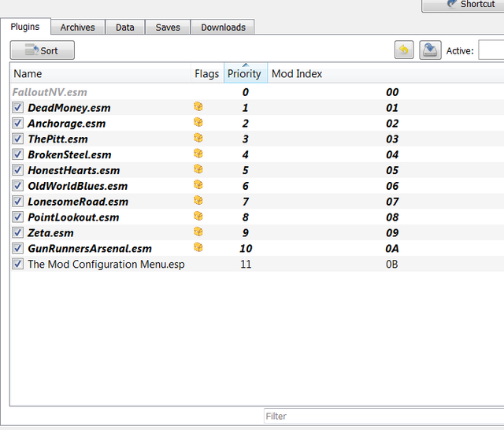The image size is (504, 430).
Task: Click mod index 00 cell
Action: 392,92
